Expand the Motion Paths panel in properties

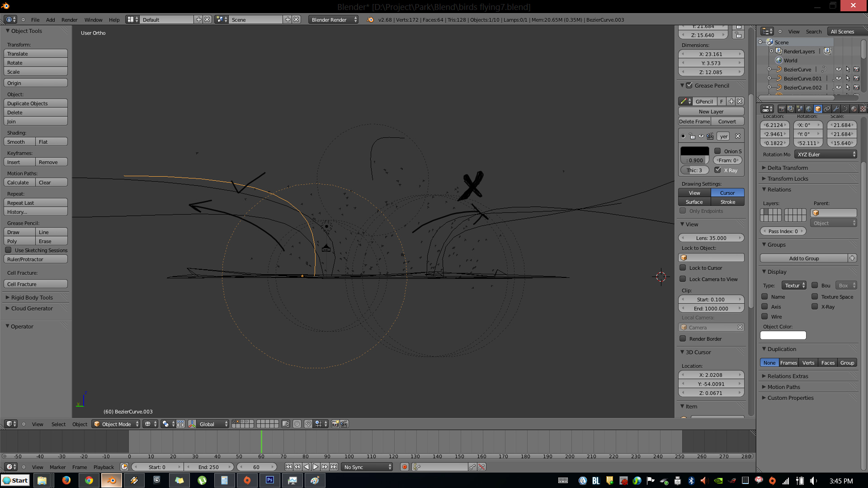coord(783,387)
